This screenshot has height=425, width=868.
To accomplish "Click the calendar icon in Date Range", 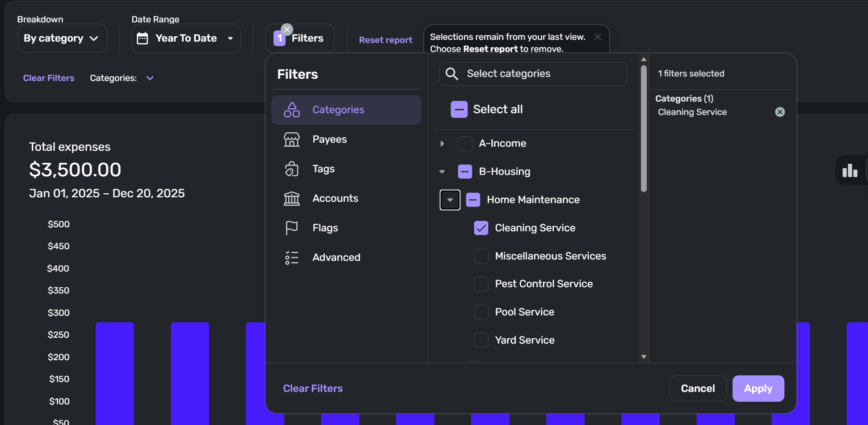I will [143, 38].
